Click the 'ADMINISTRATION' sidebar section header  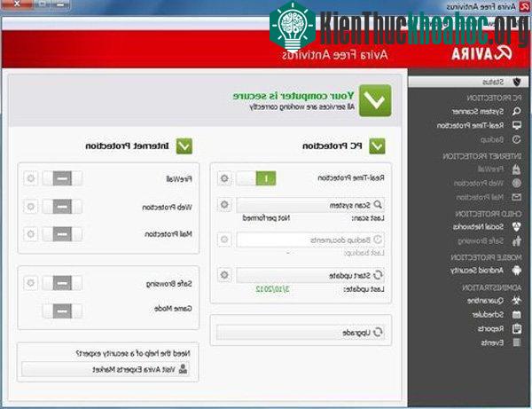point(491,287)
